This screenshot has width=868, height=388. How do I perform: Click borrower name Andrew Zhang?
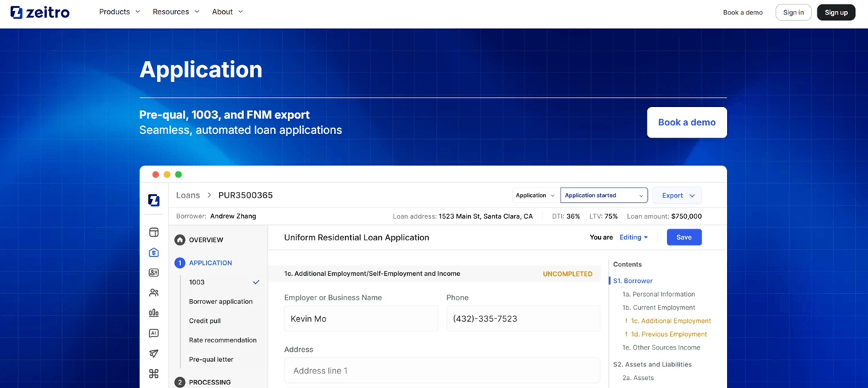(x=233, y=216)
